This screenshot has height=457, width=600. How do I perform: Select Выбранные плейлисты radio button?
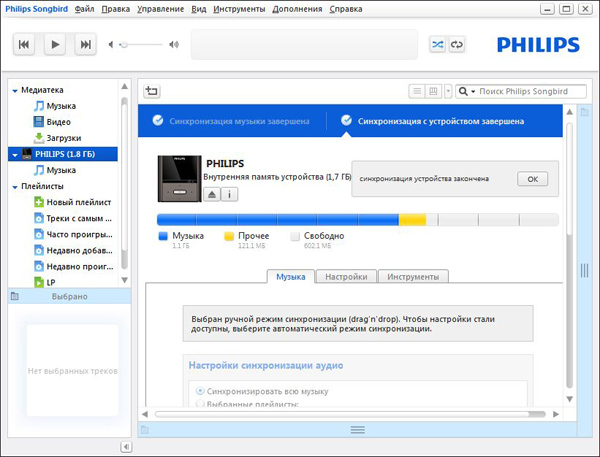[200, 403]
